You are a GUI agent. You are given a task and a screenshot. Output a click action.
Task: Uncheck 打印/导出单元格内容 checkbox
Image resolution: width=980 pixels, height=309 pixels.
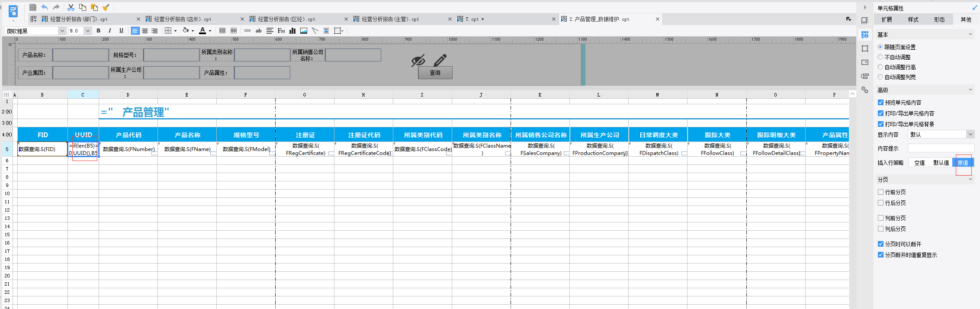pyautogui.click(x=880, y=113)
